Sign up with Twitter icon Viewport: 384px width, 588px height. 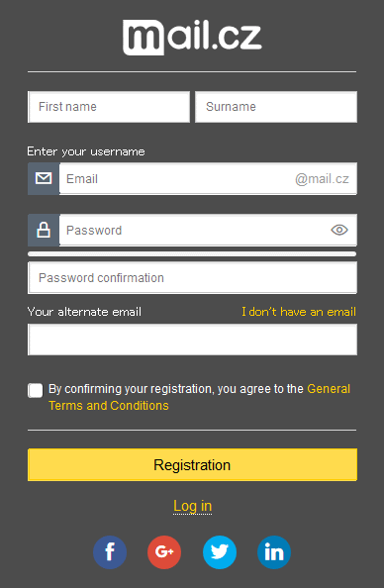pyautogui.click(x=220, y=552)
